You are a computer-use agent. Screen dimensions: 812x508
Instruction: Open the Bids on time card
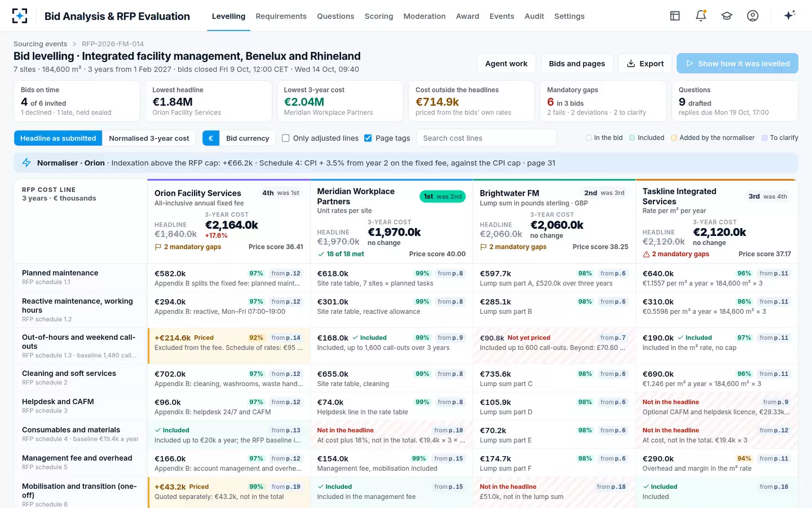coord(77,101)
